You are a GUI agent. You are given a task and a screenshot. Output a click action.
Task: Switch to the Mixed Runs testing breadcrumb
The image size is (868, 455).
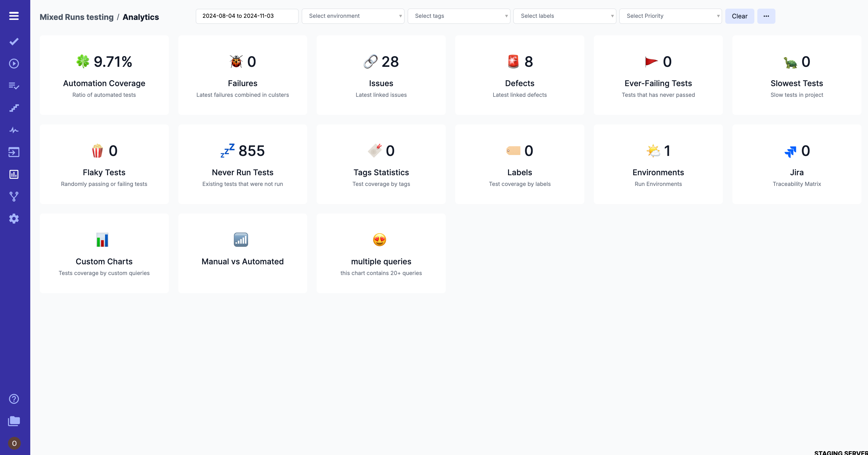point(77,17)
